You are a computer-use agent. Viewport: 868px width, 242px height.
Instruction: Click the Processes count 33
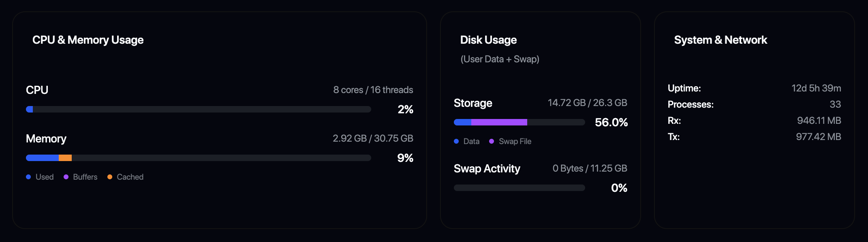(x=835, y=104)
